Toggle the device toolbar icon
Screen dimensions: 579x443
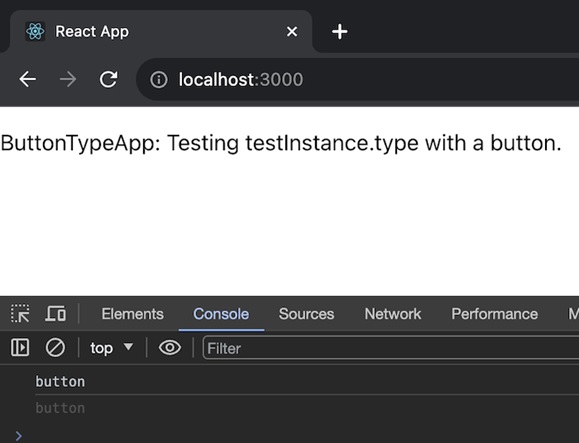56,313
